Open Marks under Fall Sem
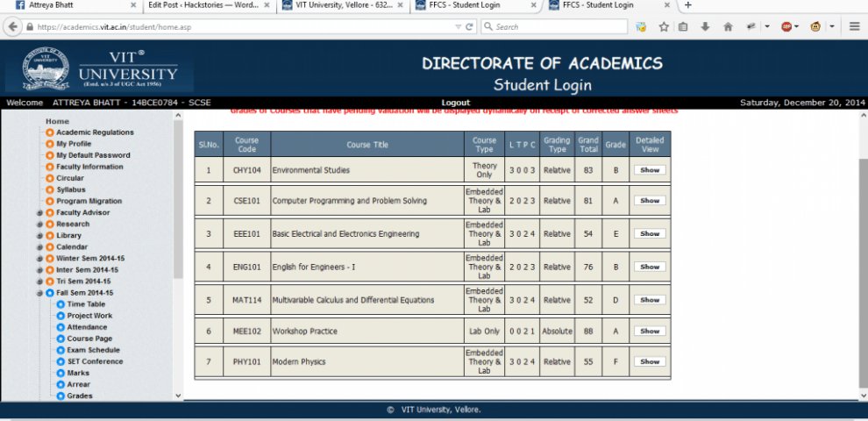The width and height of the screenshot is (868, 421). [x=78, y=373]
